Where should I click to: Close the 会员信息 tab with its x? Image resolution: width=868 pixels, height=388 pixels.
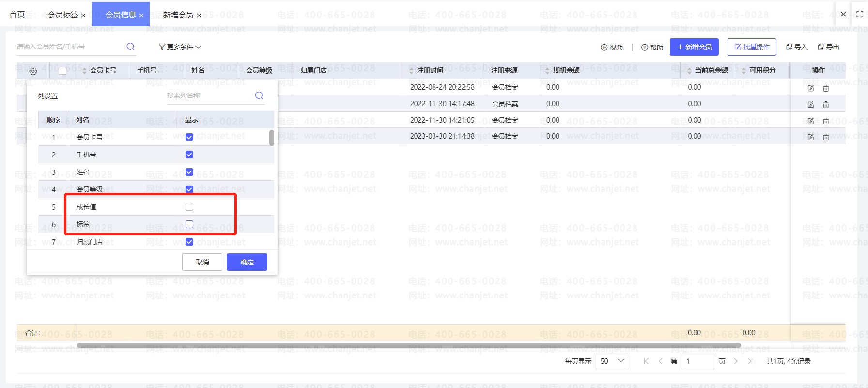[x=141, y=16]
